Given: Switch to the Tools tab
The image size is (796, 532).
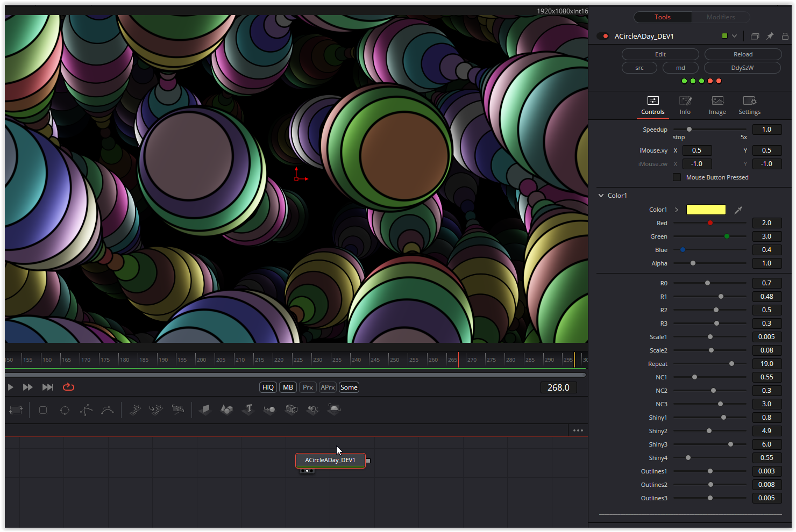Looking at the screenshot, I should pos(663,17).
